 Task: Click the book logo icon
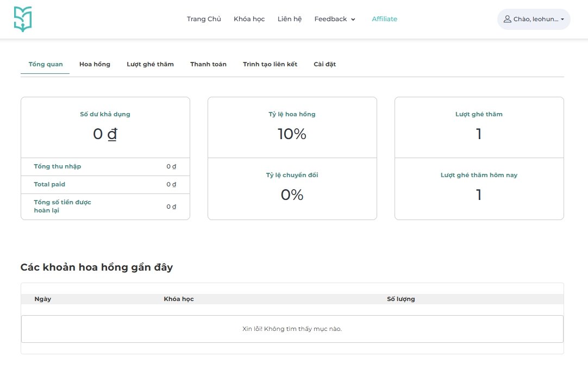coord(23,19)
